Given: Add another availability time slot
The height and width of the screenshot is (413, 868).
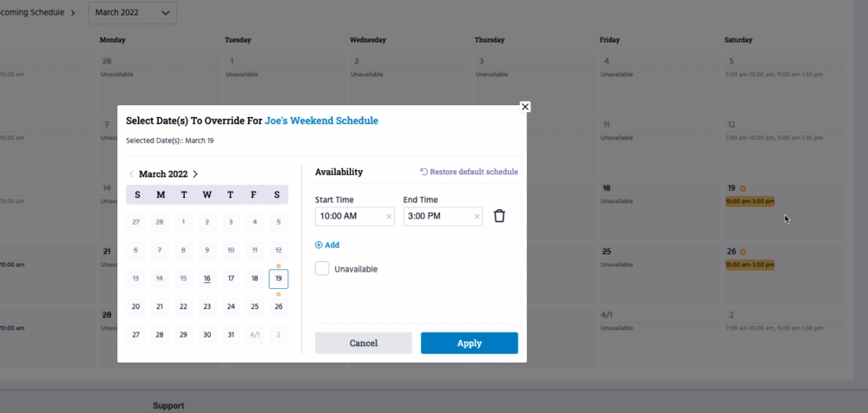Looking at the screenshot, I should tap(327, 245).
